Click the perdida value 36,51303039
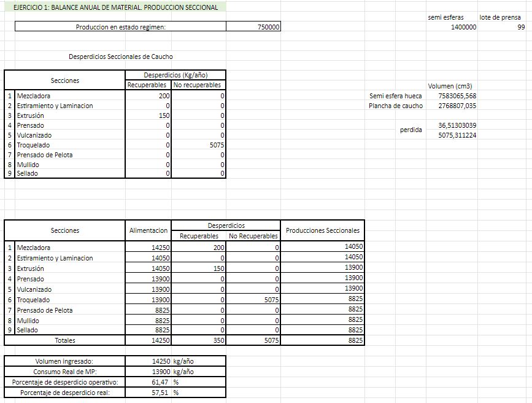This screenshot has height=403, width=532. point(452,125)
